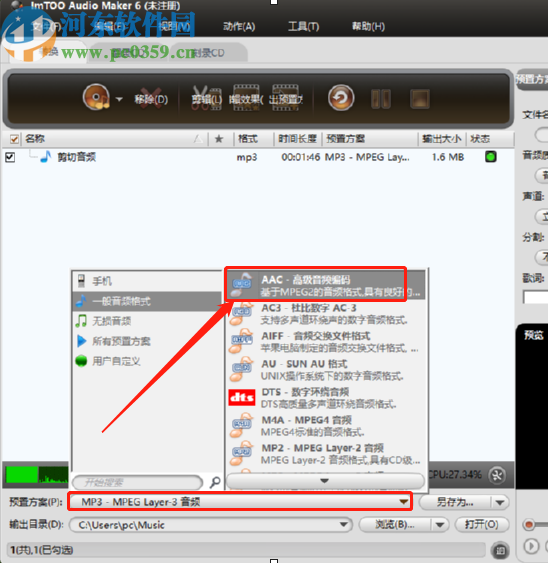The height and width of the screenshot is (563, 548).
Task: Select the 无损音频 category
Action: click(147, 321)
